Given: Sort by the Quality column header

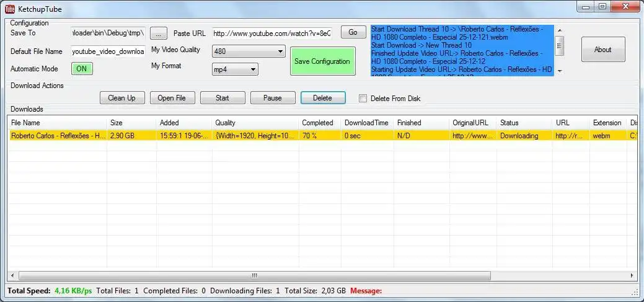Looking at the screenshot, I should 255,123.
